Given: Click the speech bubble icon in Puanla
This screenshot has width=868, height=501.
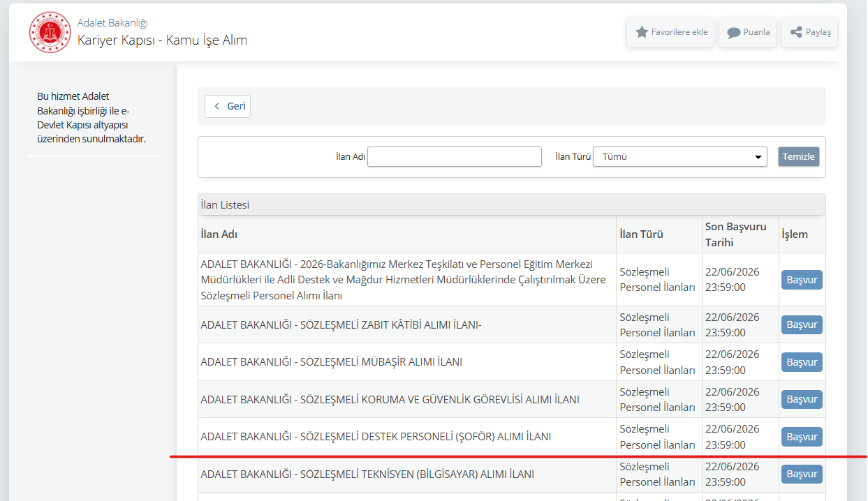Looking at the screenshot, I should click(733, 32).
